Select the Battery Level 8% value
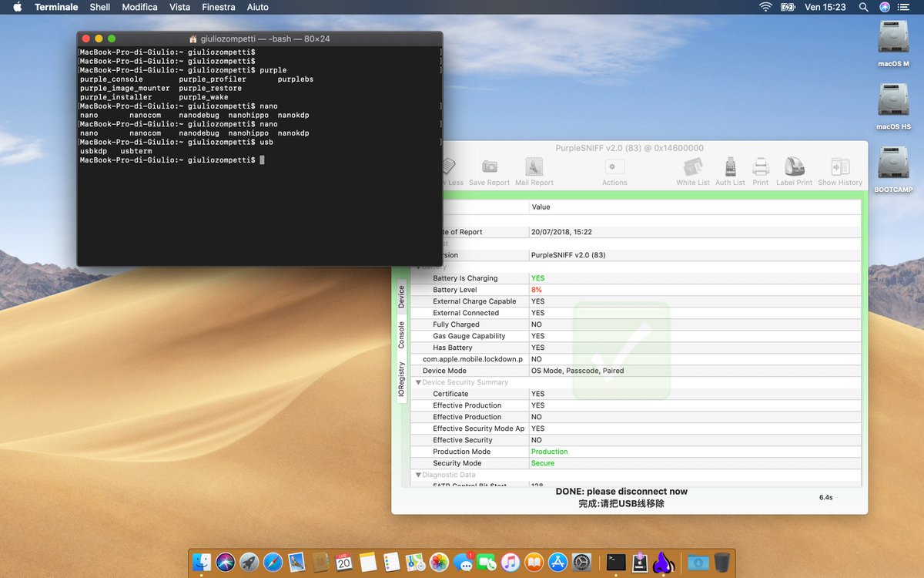Screen dimensions: 924x578 tap(537, 290)
